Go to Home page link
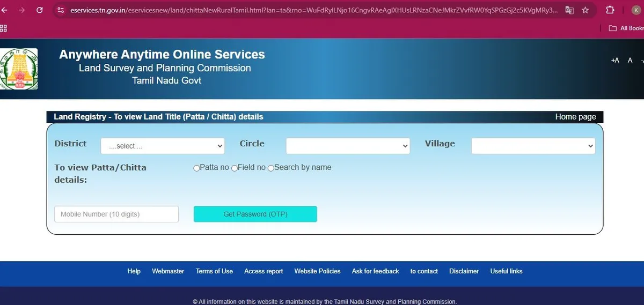This screenshot has height=305, width=644. tap(575, 117)
